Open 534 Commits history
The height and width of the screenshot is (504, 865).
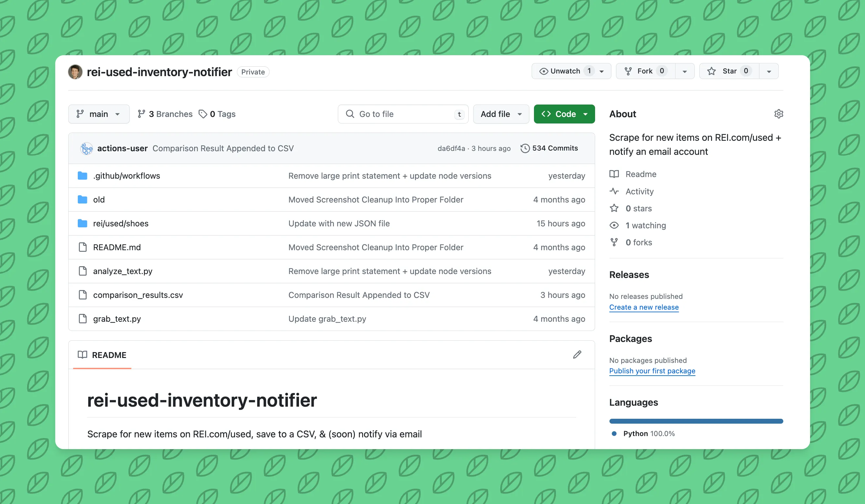click(549, 148)
